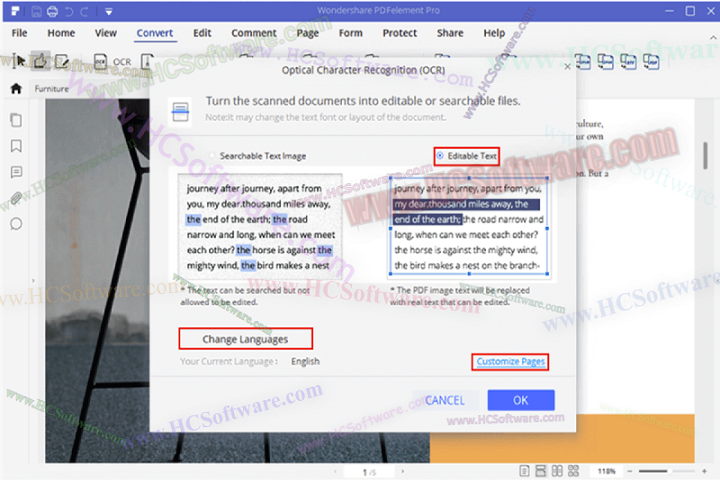This screenshot has width=720, height=480.
Task: Switch to two-page facing view mode
Action: (557, 471)
